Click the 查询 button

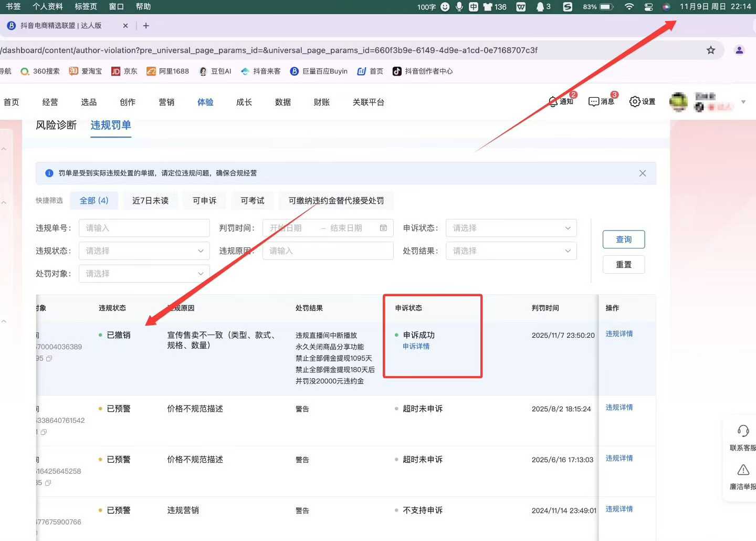pyautogui.click(x=623, y=240)
